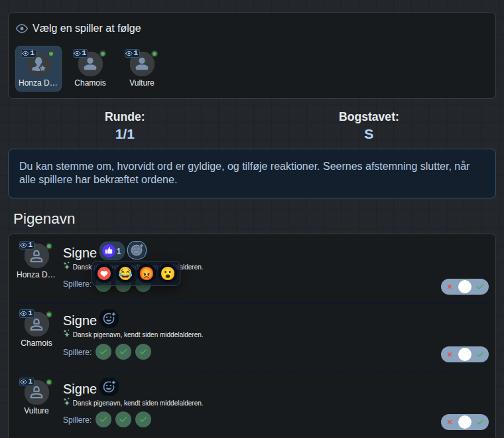Click 'Dansk pigenavn' description in Vulture's row

(138, 403)
